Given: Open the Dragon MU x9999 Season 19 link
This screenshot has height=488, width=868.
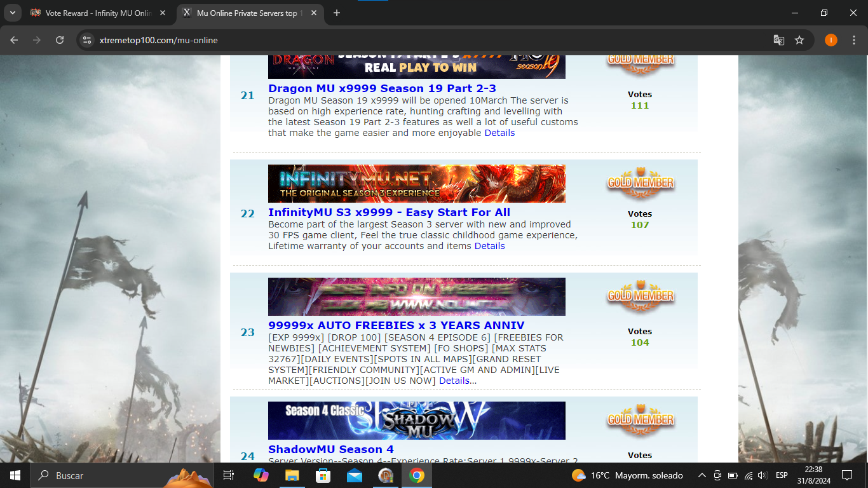Looking at the screenshot, I should (382, 88).
